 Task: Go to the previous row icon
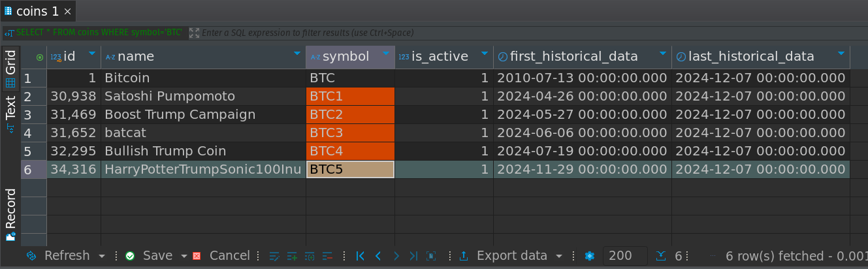pos(378,256)
